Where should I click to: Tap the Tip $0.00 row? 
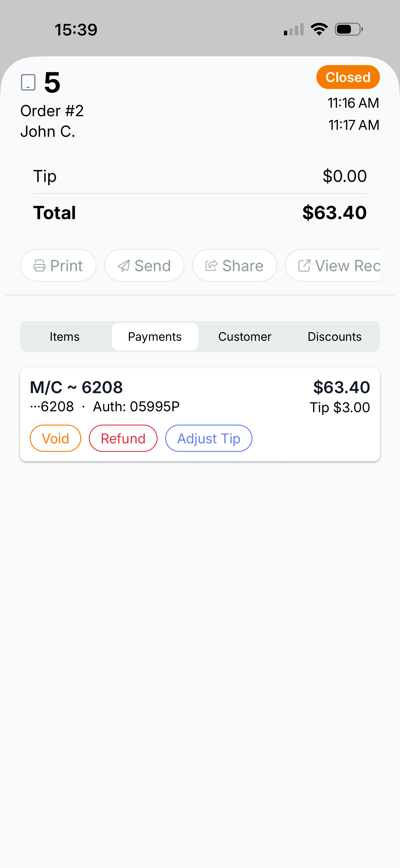[200, 176]
